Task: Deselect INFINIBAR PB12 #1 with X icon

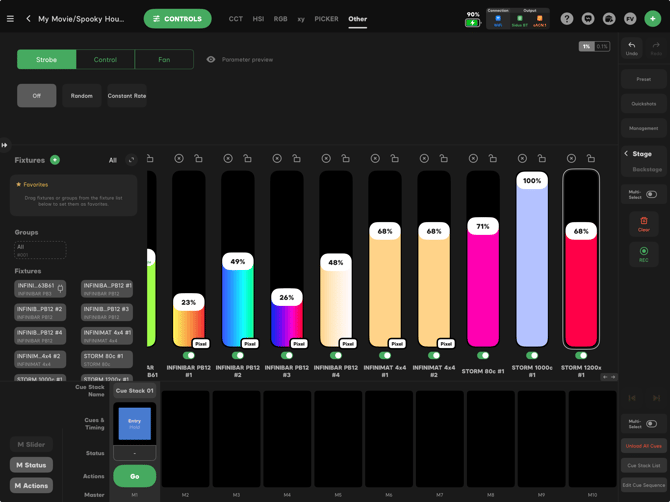Action: 179,159
